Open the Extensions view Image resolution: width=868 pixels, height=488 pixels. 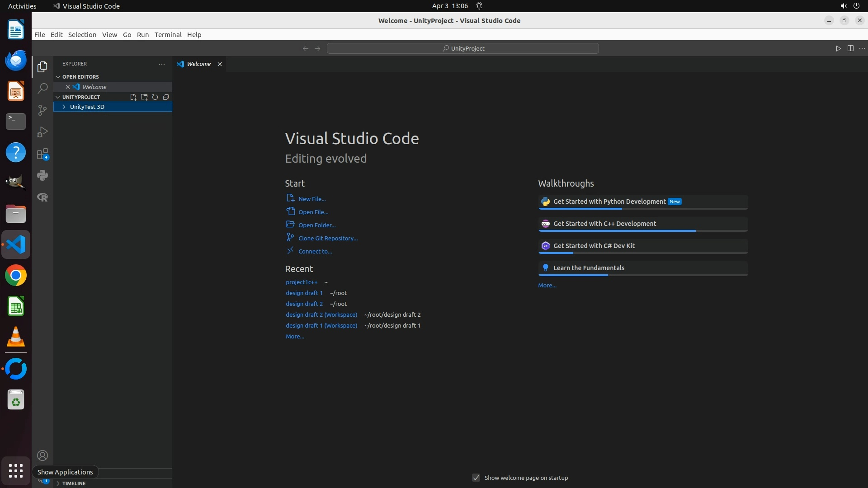point(42,154)
